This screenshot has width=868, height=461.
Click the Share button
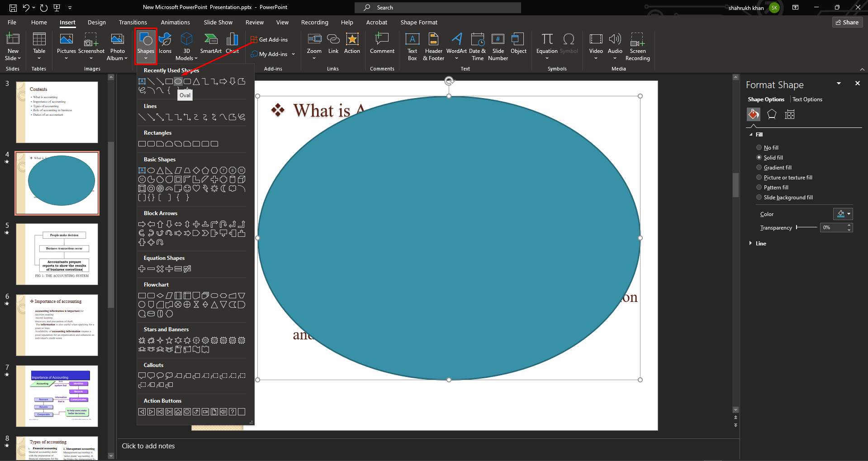pyautogui.click(x=847, y=22)
